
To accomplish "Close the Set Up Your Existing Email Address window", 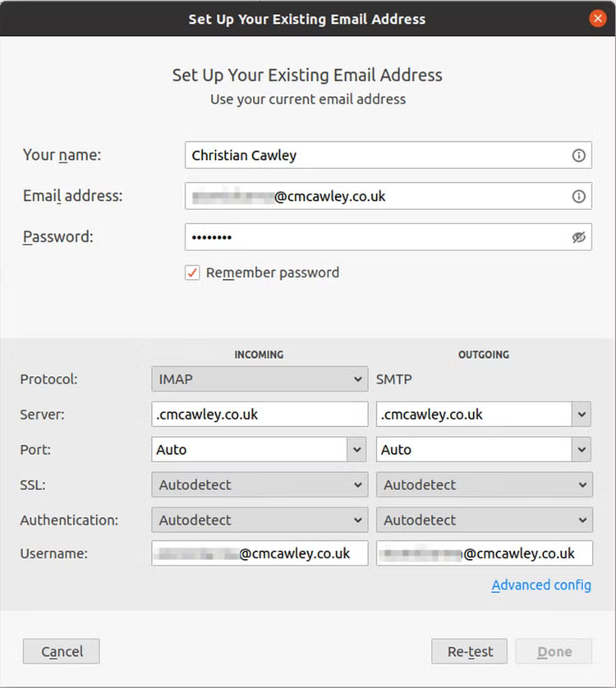I will coord(597,18).
